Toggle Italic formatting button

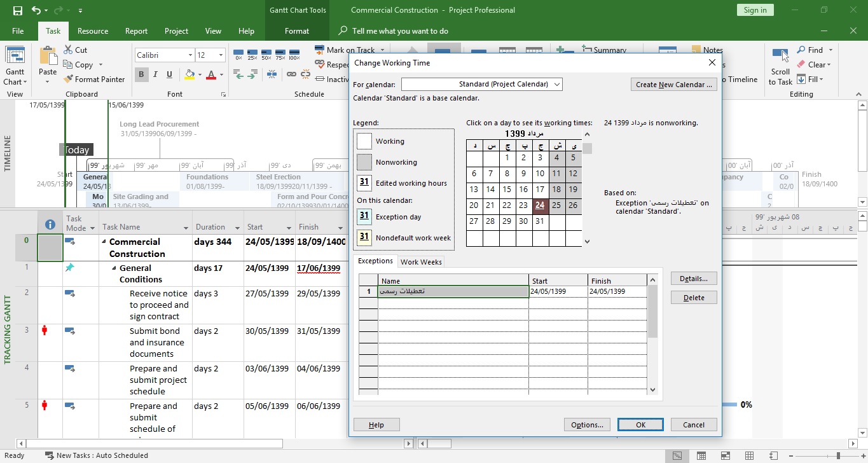coord(156,74)
